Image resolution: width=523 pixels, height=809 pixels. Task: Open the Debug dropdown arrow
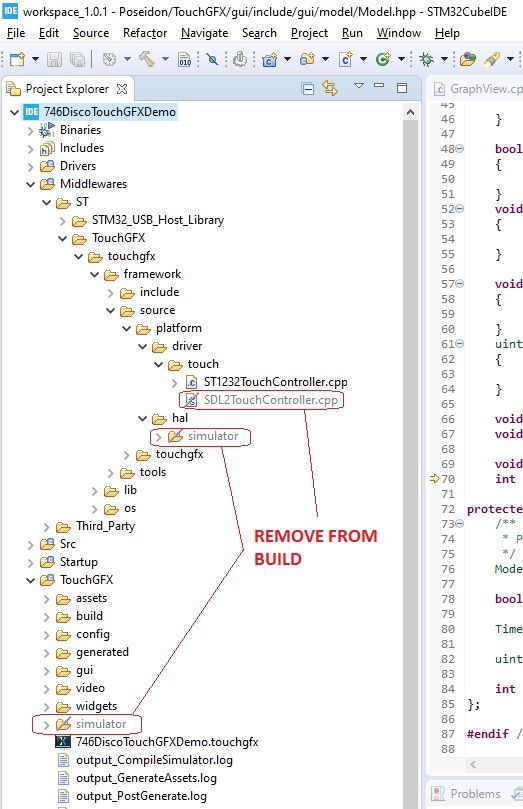pos(444,59)
